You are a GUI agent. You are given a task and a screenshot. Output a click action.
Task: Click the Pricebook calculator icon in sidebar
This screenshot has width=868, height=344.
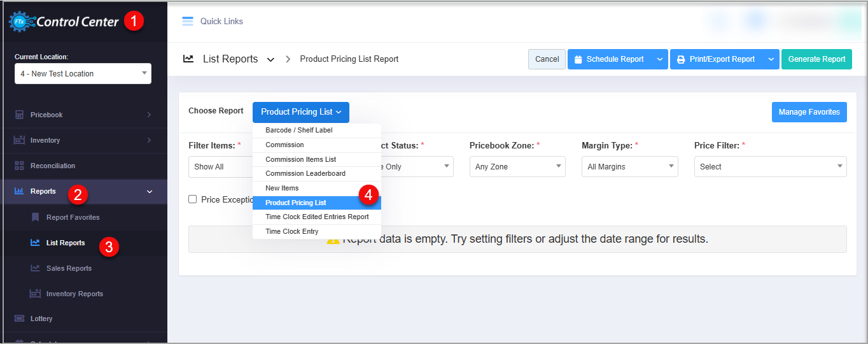pyautogui.click(x=19, y=115)
